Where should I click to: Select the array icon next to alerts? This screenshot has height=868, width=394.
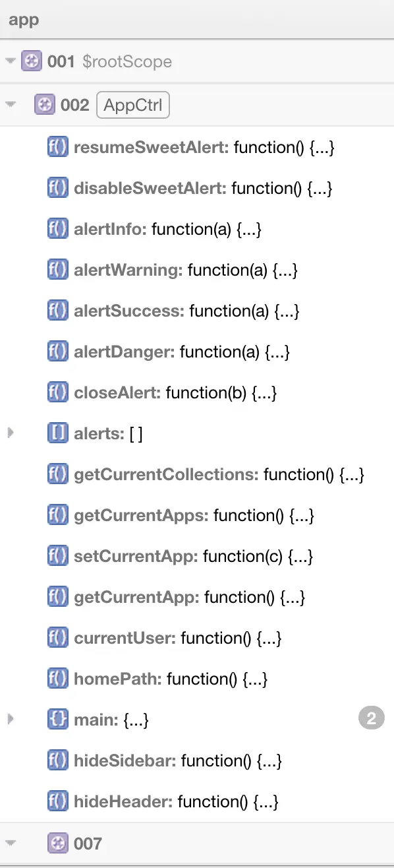click(58, 433)
